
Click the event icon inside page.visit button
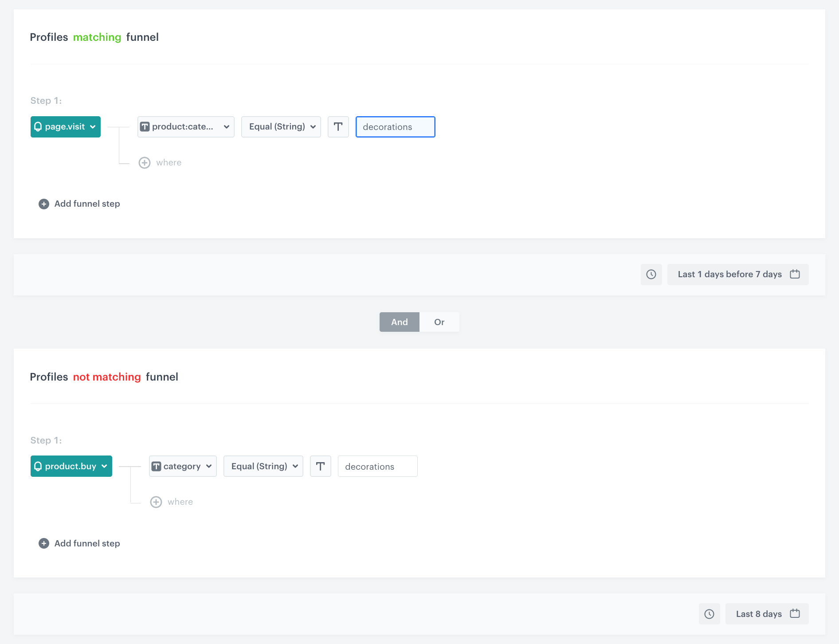[x=38, y=126]
